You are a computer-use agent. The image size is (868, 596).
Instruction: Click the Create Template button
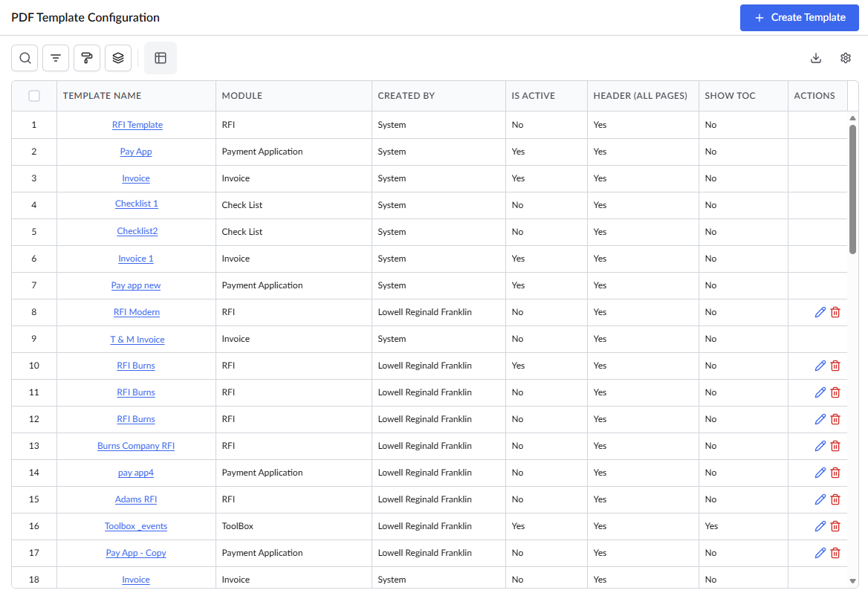point(800,18)
